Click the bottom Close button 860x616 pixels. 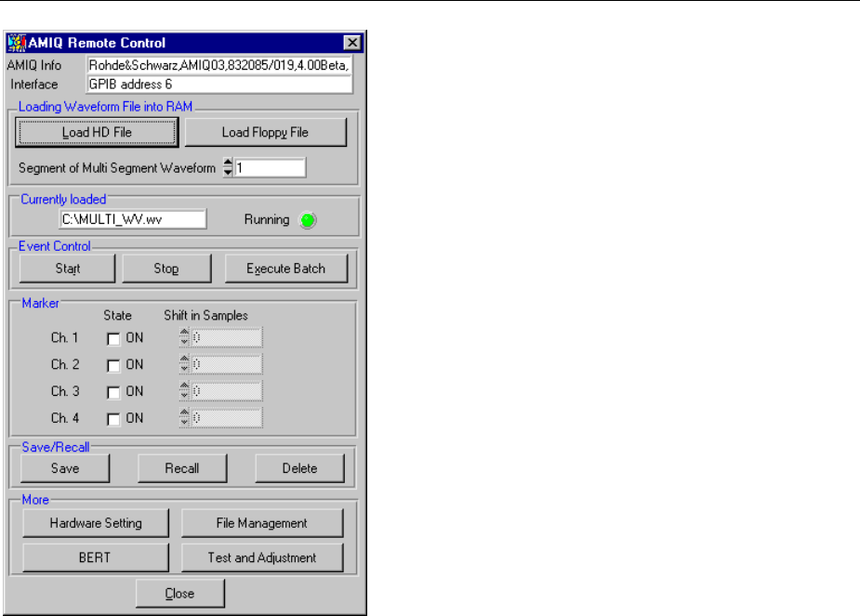coord(179,594)
